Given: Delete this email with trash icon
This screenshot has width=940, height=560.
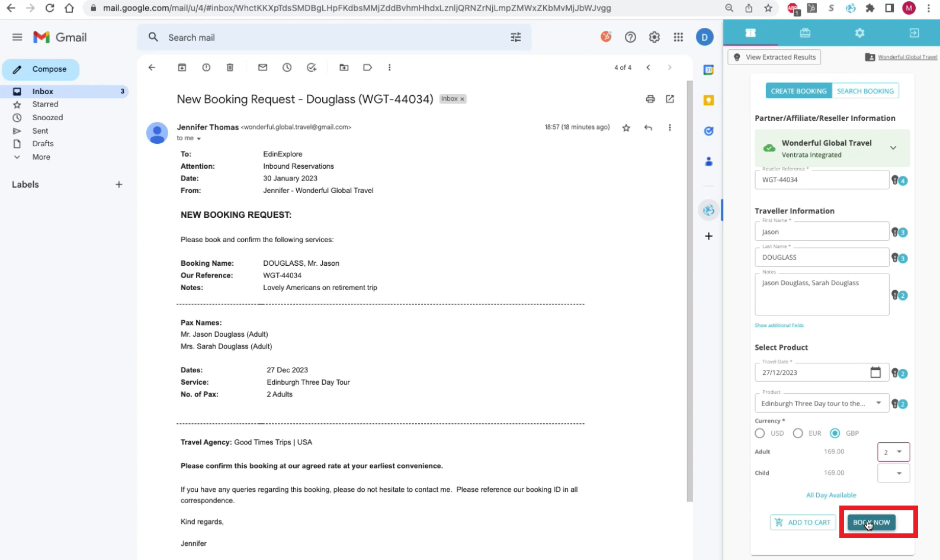Looking at the screenshot, I should pyautogui.click(x=230, y=67).
